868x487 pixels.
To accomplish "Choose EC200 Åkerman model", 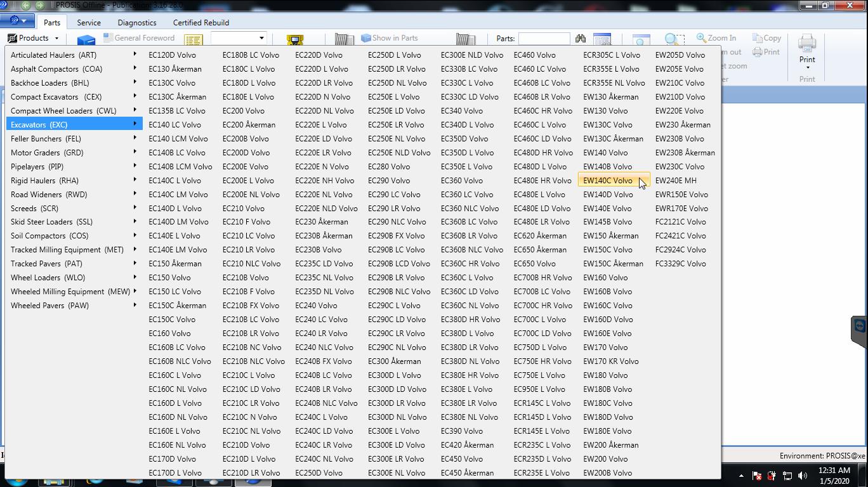I will coord(249,125).
